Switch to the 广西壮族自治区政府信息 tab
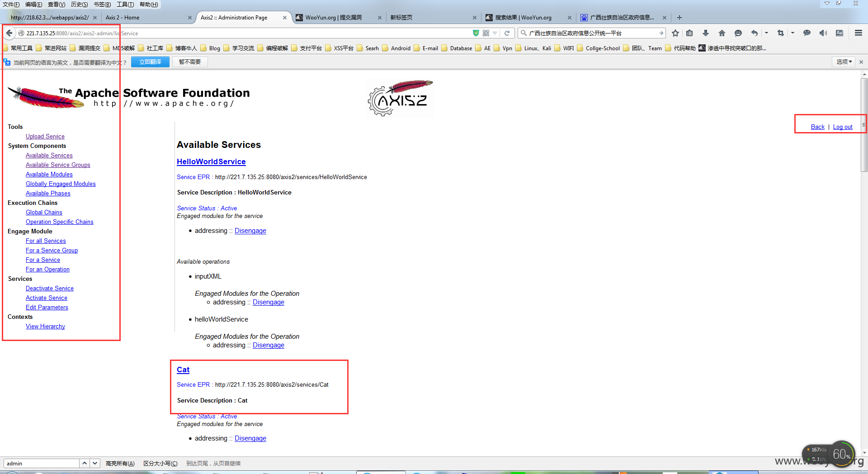This screenshot has width=868, height=474. (624, 18)
